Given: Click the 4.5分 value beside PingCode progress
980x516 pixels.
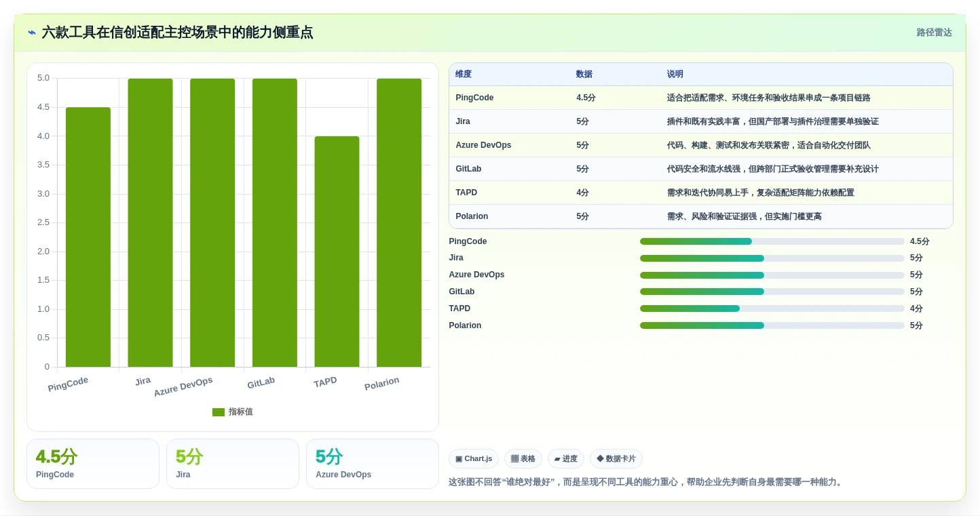Looking at the screenshot, I should [920, 241].
